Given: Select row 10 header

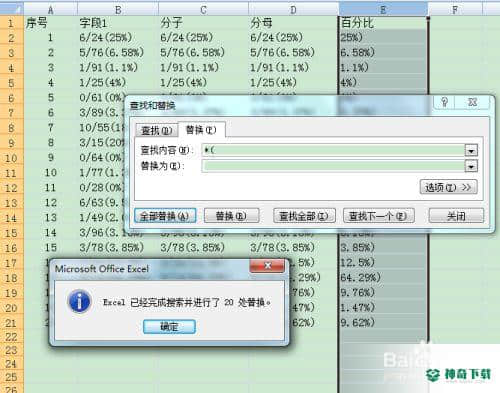Looking at the screenshot, I should point(12,158).
